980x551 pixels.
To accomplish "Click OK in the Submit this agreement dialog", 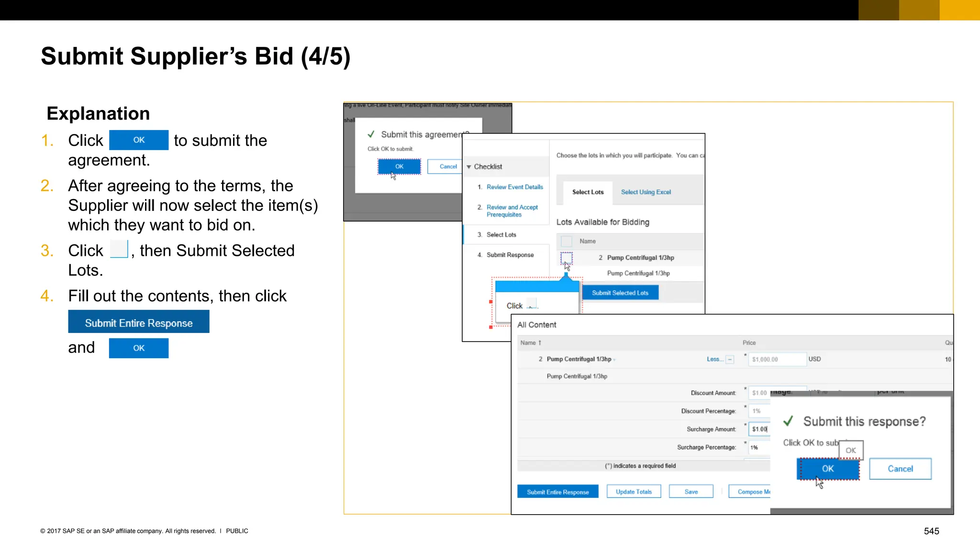I will [399, 166].
